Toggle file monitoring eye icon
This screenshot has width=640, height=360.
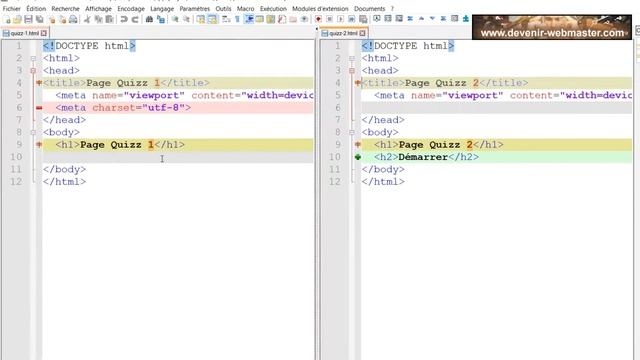[304, 19]
